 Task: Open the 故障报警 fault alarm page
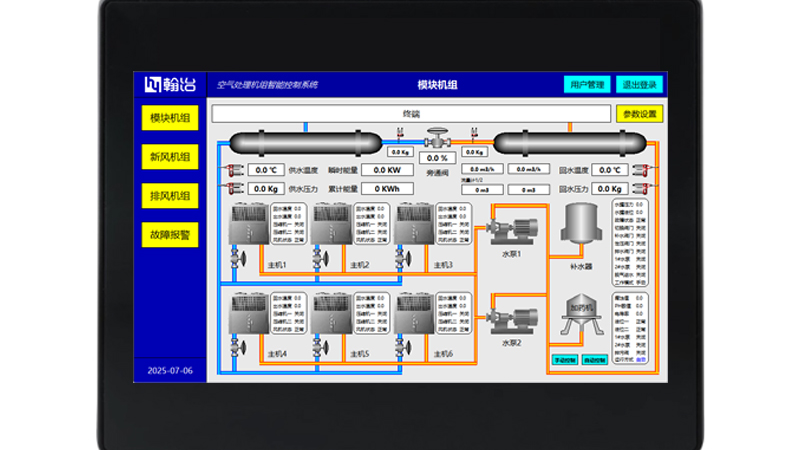point(171,235)
